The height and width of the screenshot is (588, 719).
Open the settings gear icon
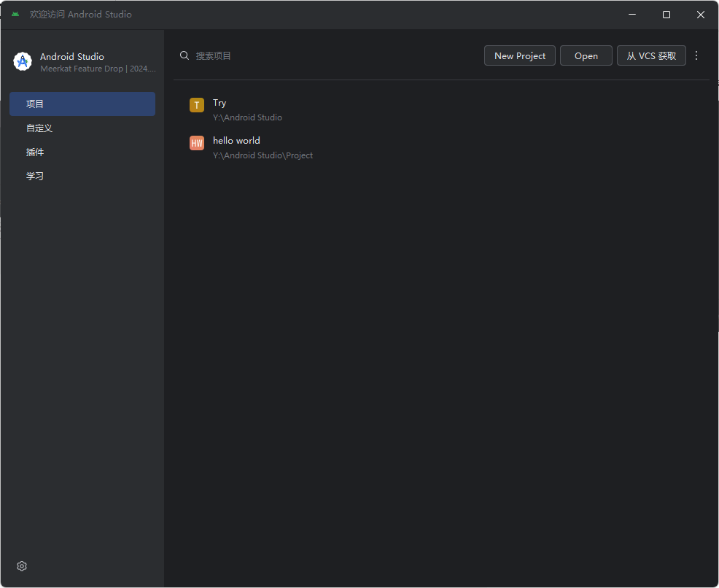click(22, 566)
